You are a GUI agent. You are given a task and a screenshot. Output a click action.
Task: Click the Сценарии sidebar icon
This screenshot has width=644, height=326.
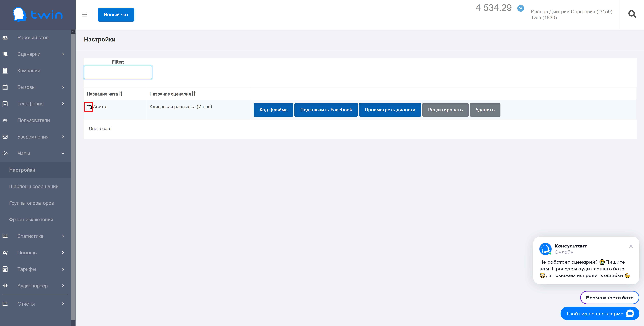click(x=5, y=54)
